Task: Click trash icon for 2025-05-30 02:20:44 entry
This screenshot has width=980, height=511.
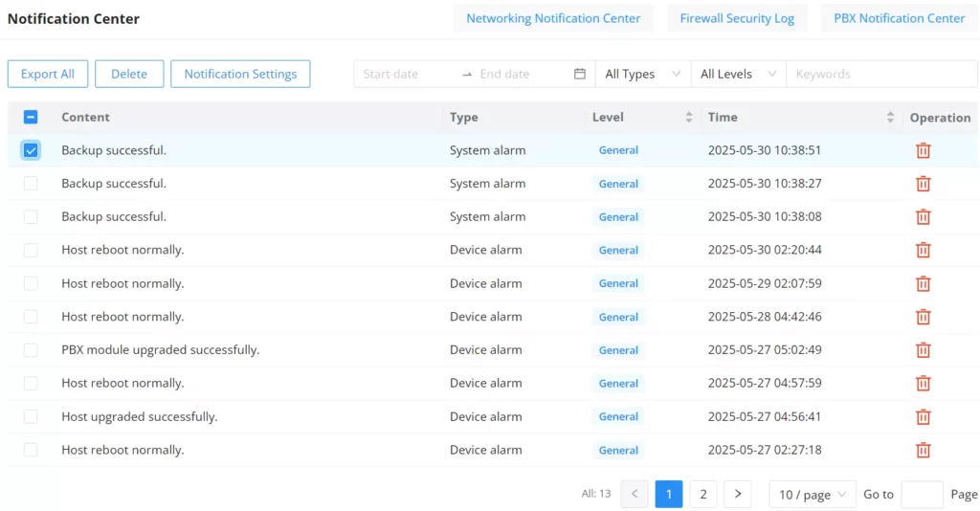Action: click(x=924, y=250)
